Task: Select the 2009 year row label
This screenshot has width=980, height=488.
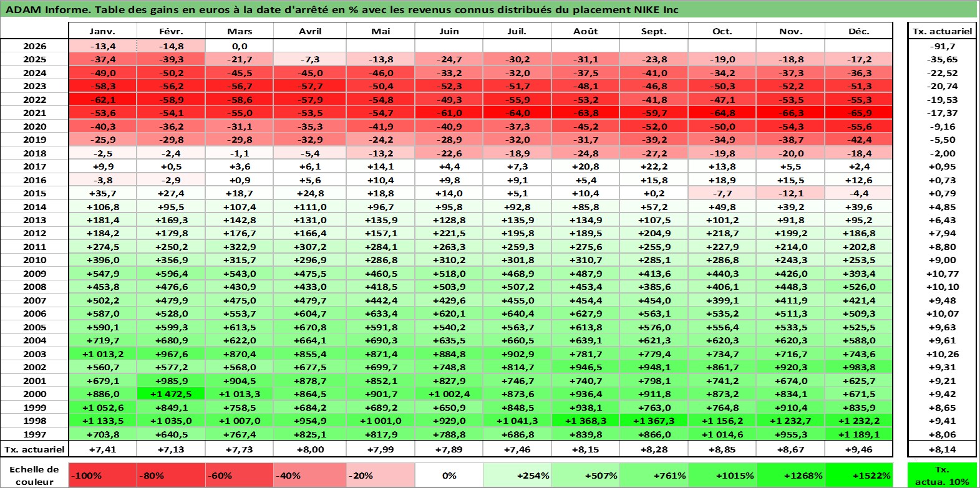Action: pos(34,274)
